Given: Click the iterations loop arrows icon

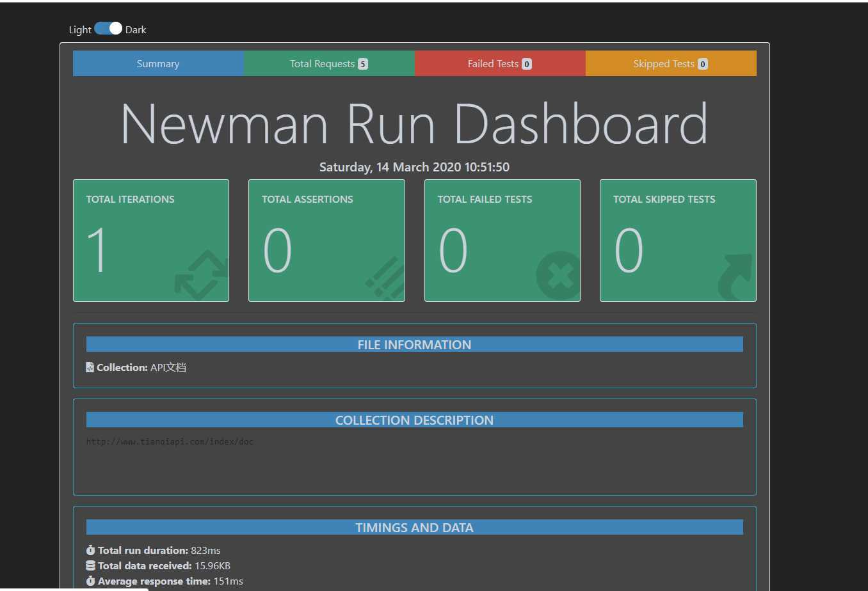Looking at the screenshot, I should [202, 276].
